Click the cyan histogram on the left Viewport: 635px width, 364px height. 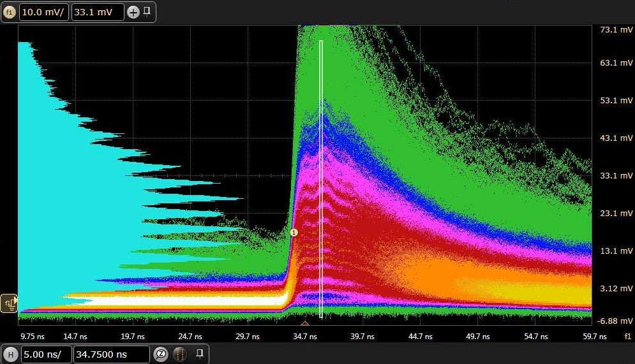64,191
